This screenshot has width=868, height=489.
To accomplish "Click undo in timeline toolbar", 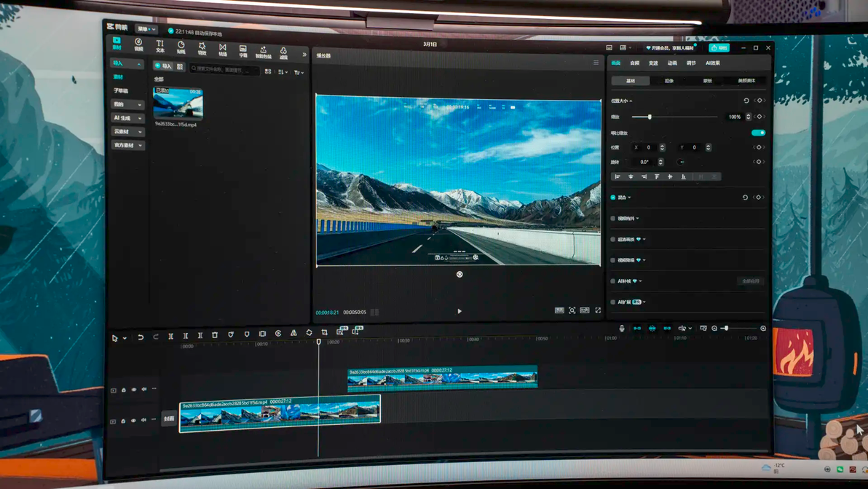I will click(141, 337).
